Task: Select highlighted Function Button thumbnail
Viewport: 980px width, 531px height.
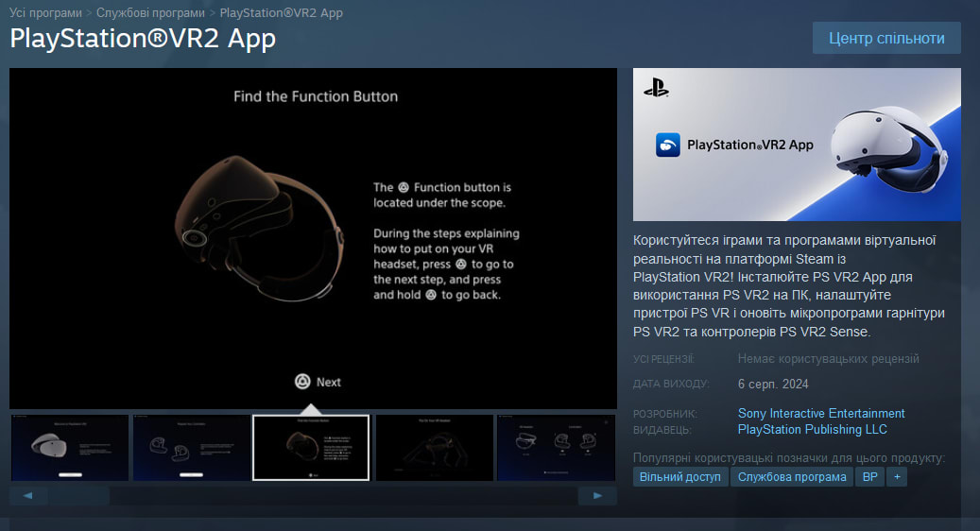Action: pos(311,448)
